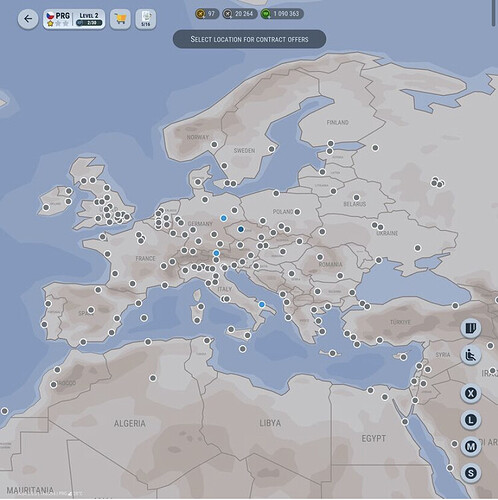Toggle the passenger seat filter
Screen dimensions: 498x500
coord(471,355)
